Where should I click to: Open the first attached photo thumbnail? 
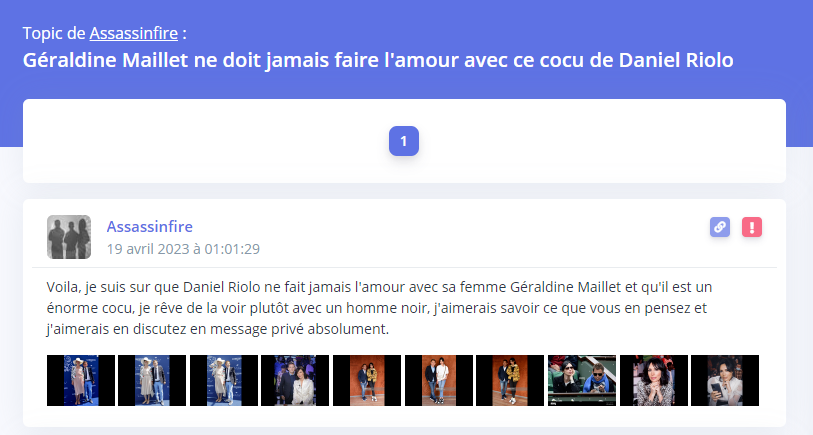[x=81, y=381]
